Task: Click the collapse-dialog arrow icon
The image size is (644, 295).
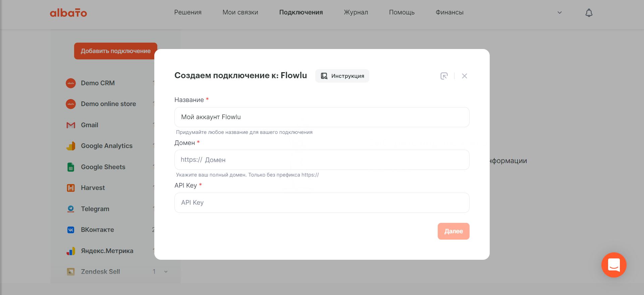Action: pyautogui.click(x=444, y=76)
